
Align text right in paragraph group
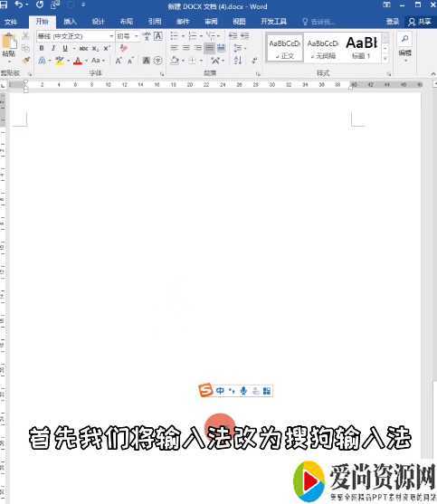tap(198, 48)
